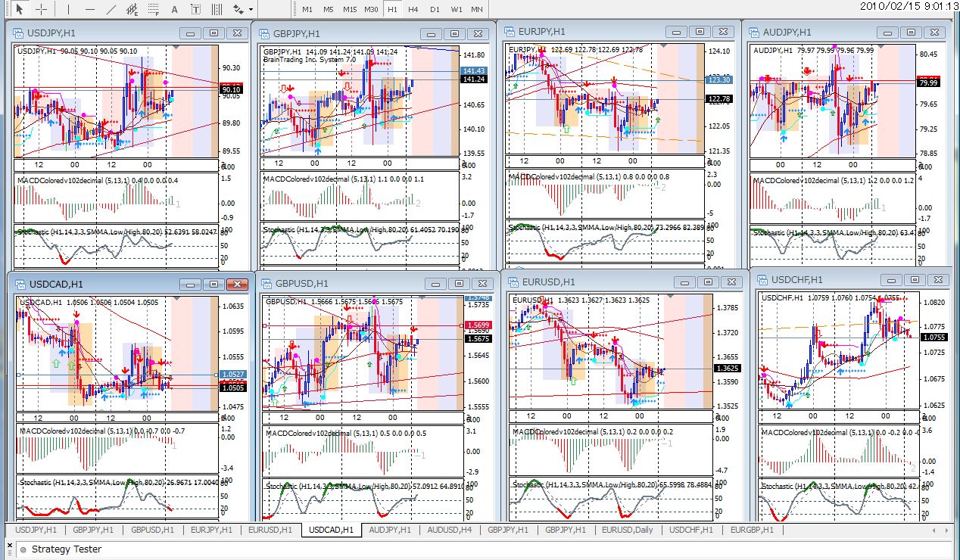Screen dimensions: 960x560
Task: Click the 79.99 price label in AUDJPY chart
Action: pos(927,82)
